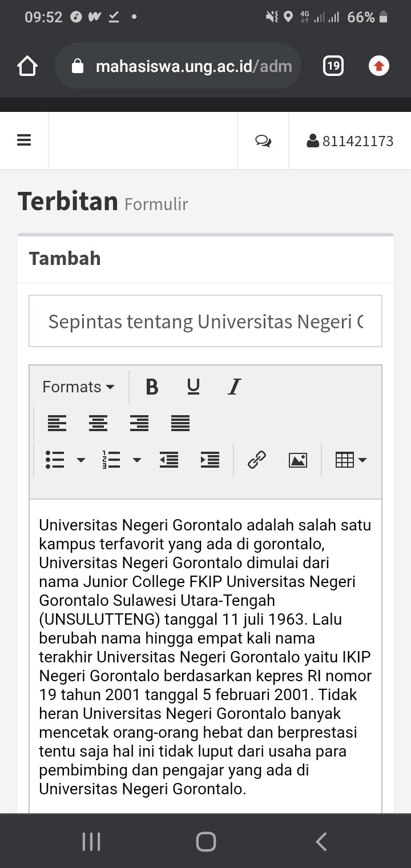Tap the padlock site security icon
The height and width of the screenshot is (868, 411).
coord(78,66)
